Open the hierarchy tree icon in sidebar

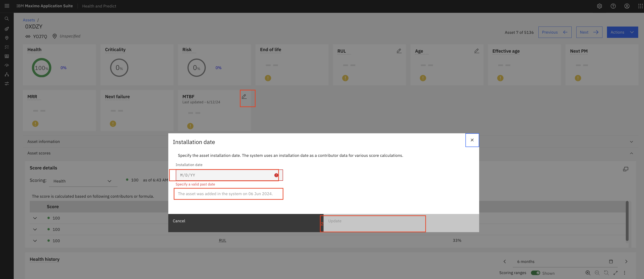click(7, 74)
